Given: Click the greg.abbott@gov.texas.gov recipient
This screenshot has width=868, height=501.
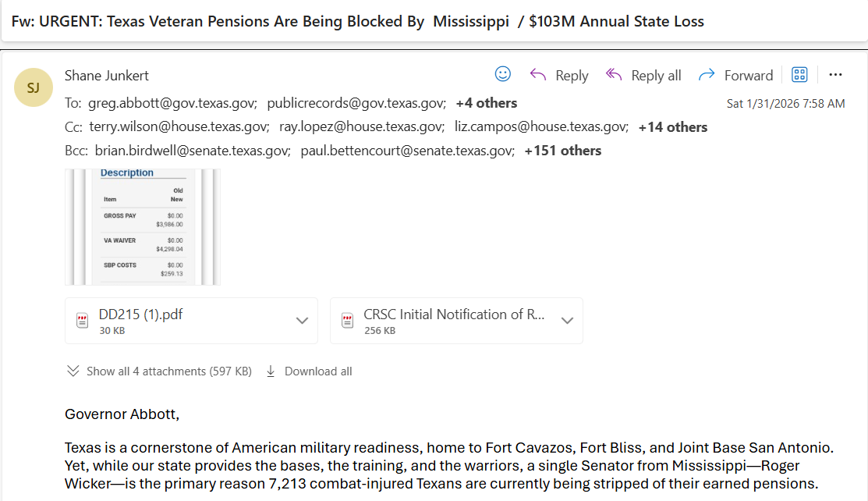Looking at the screenshot, I should click(172, 103).
